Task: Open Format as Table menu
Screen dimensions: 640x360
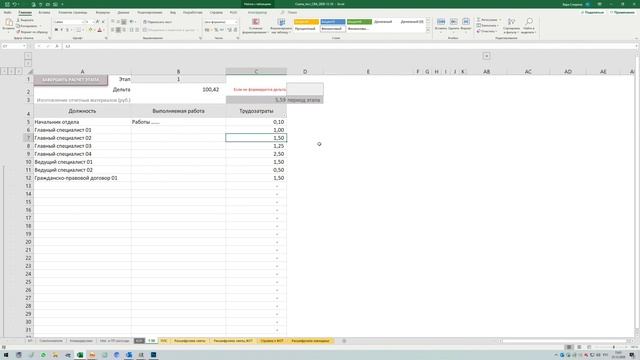Action: pyautogui.click(x=281, y=25)
